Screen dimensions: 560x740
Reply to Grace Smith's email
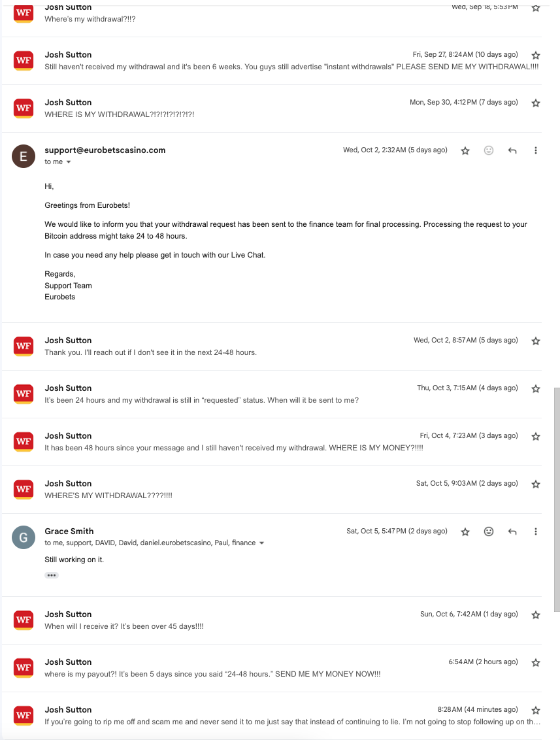click(x=512, y=531)
